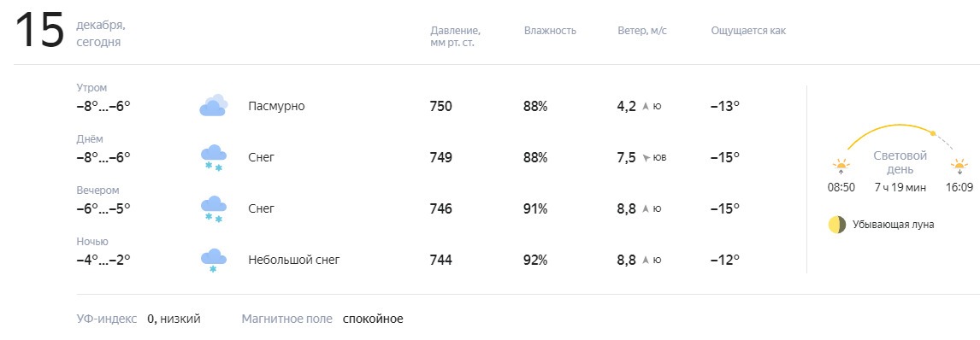980x340 pixels.
Task: Click the waning moon phase icon
Action: click(x=837, y=225)
